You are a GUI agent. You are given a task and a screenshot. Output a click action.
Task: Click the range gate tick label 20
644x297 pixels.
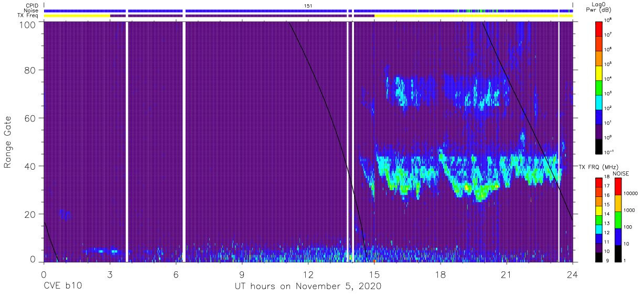(x=30, y=214)
